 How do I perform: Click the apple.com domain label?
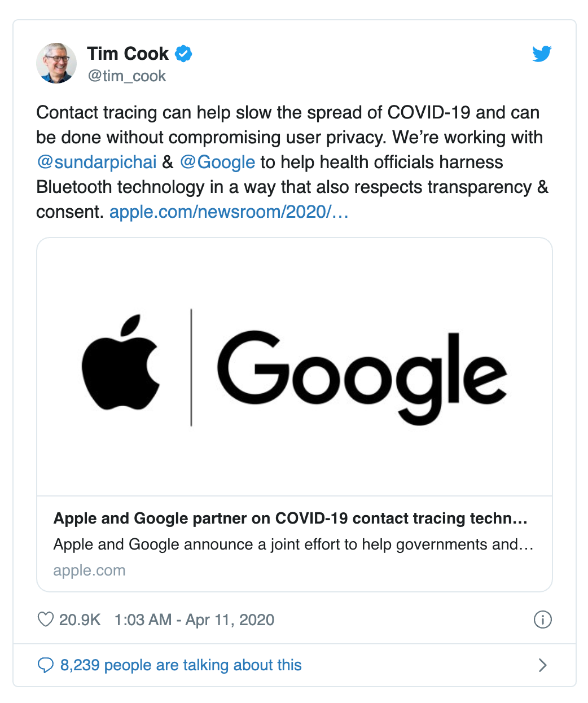89,570
